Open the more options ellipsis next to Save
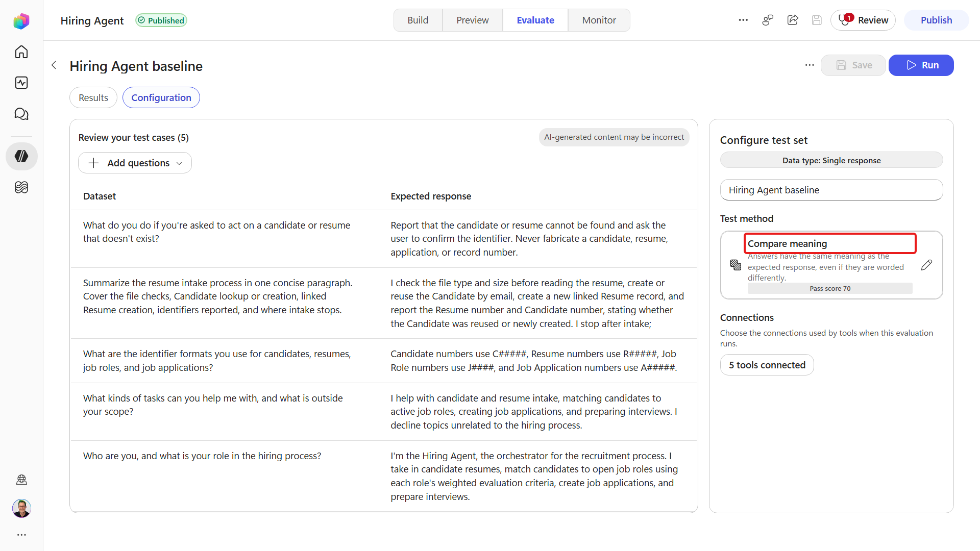The height and width of the screenshot is (551, 980). click(810, 65)
